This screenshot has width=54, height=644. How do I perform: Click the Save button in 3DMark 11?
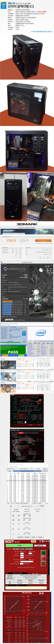pyautogui.click(x=48, y=257)
